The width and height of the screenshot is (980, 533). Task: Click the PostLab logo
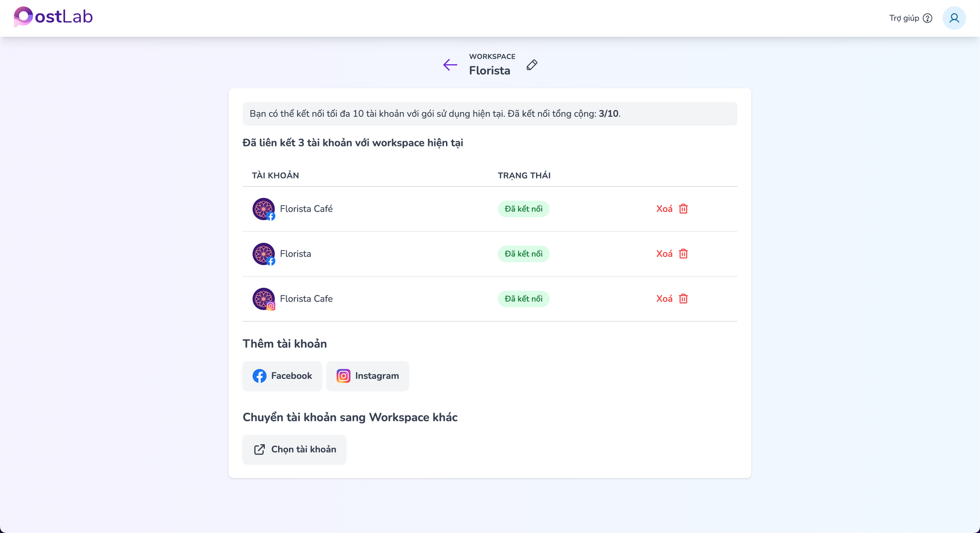[x=53, y=17]
